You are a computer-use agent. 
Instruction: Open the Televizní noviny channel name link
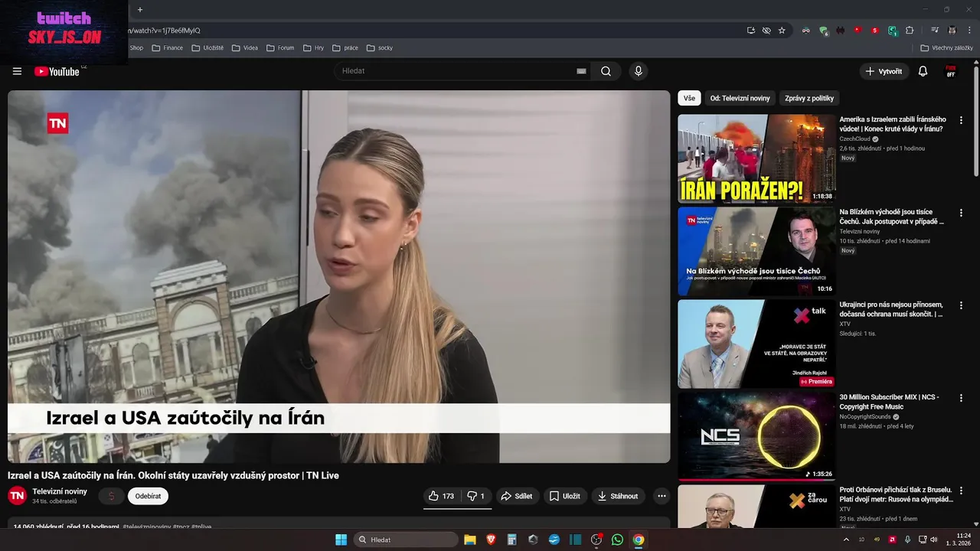(60, 491)
